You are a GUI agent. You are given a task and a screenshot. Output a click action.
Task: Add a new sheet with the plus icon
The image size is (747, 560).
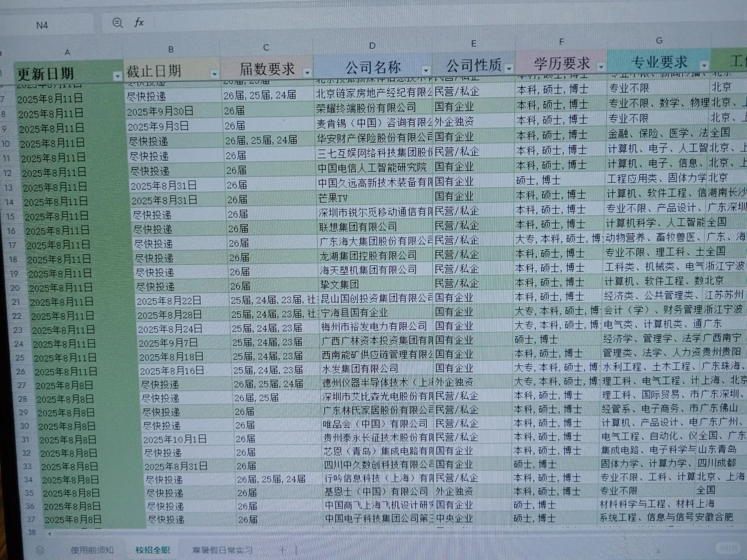pyautogui.click(x=283, y=550)
